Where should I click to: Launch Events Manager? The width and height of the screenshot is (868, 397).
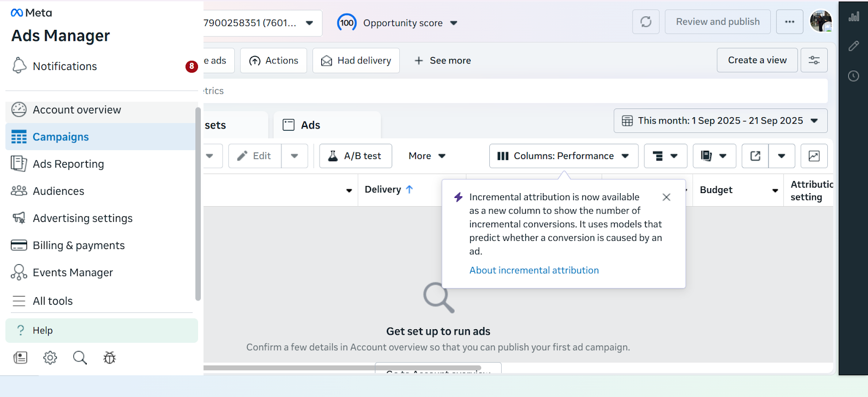pyautogui.click(x=101, y=272)
